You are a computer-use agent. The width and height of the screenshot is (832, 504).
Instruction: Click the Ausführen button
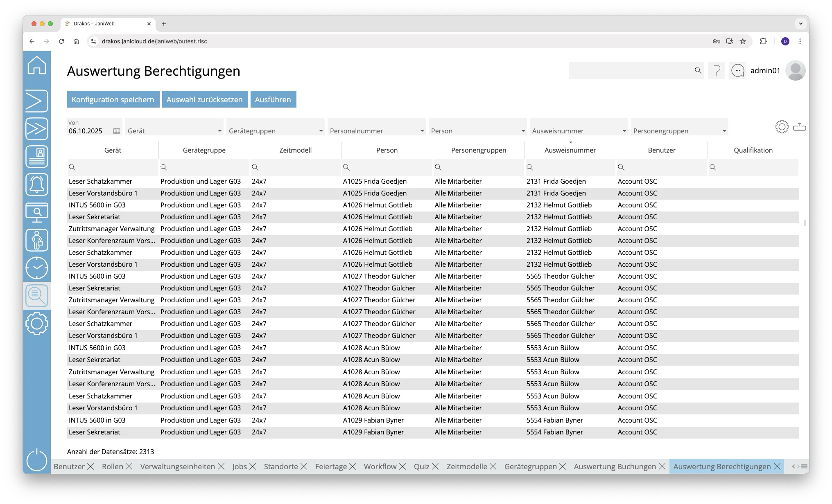coord(273,99)
